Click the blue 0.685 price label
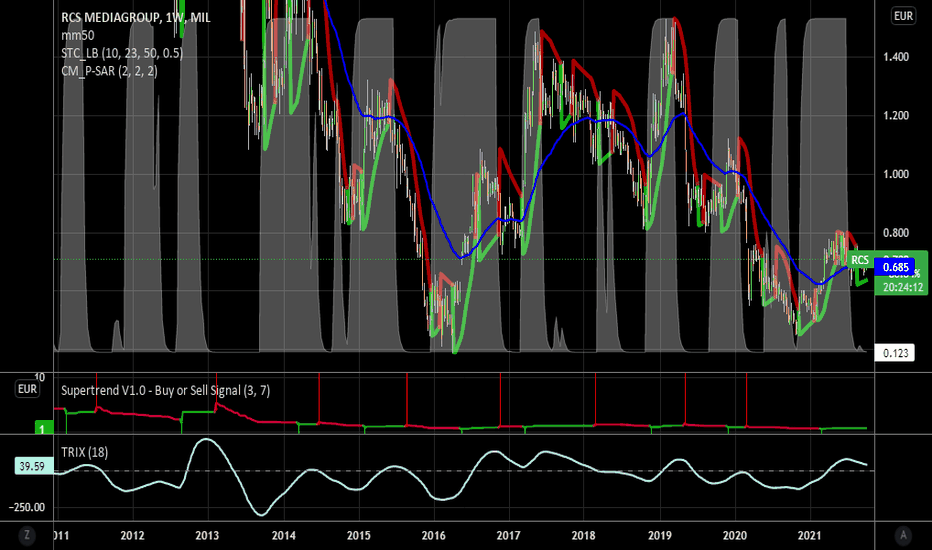This screenshot has width=932, height=550. tap(895, 267)
